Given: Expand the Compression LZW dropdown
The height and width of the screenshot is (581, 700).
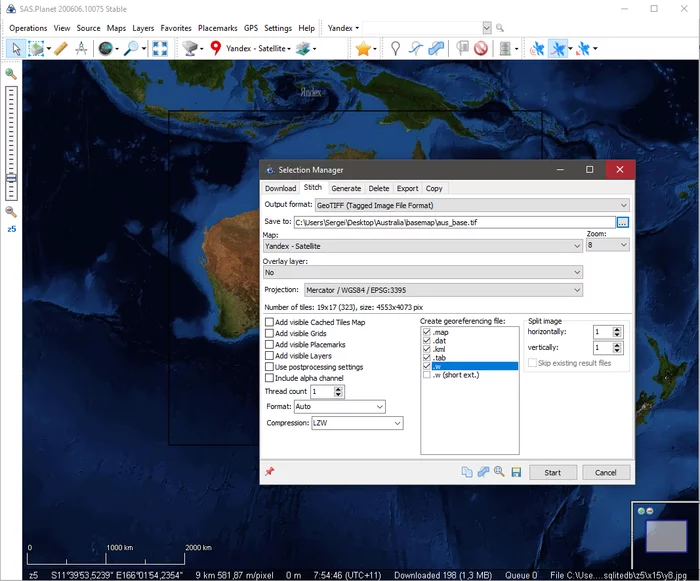Looking at the screenshot, I should 357,423.
